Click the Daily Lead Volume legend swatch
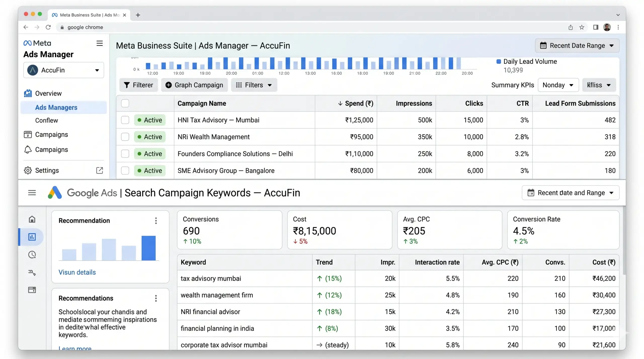 click(498, 62)
